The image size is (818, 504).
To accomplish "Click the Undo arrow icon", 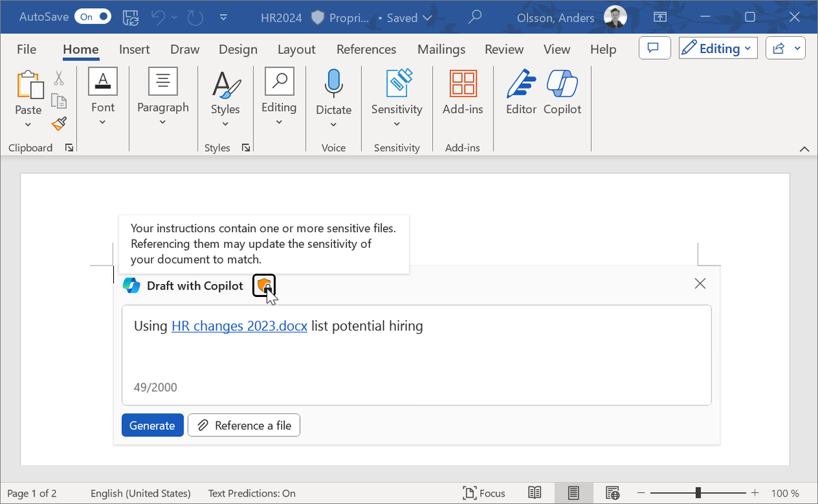I will (x=157, y=17).
